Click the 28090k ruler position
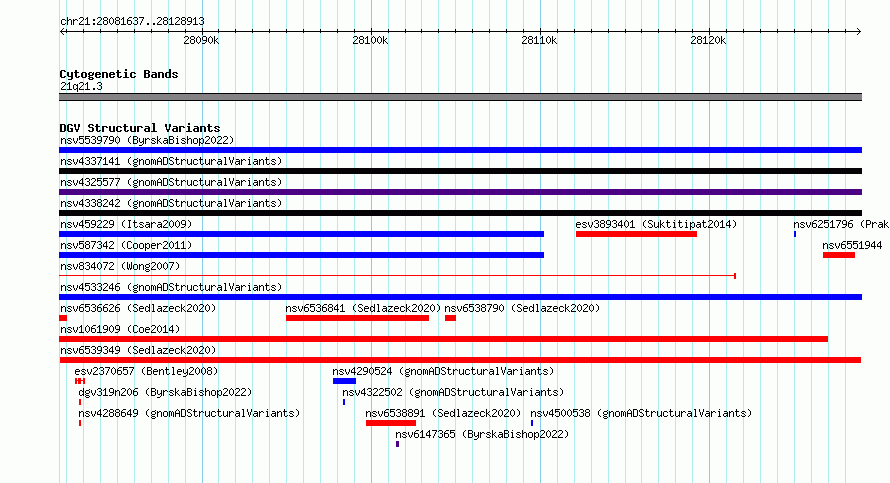The width and height of the screenshot is (890, 483). 201,40
